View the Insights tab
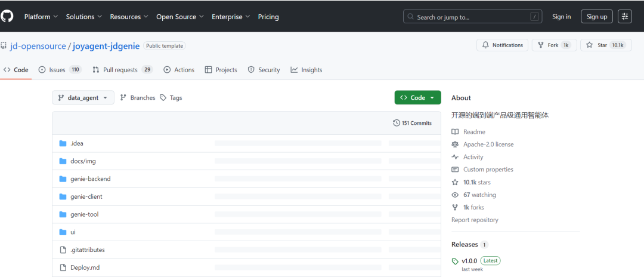Screen dimensions: 644x277 click(306, 70)
